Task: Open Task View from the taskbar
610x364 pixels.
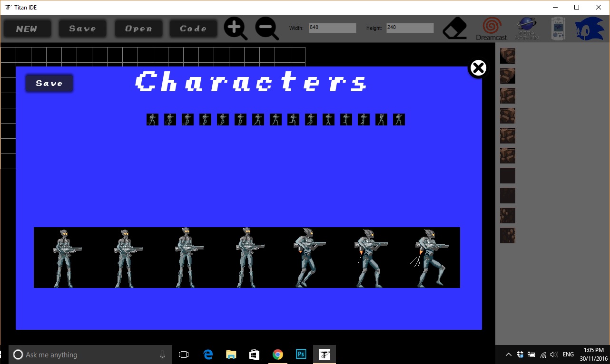Action: click(x=184, y=354)
